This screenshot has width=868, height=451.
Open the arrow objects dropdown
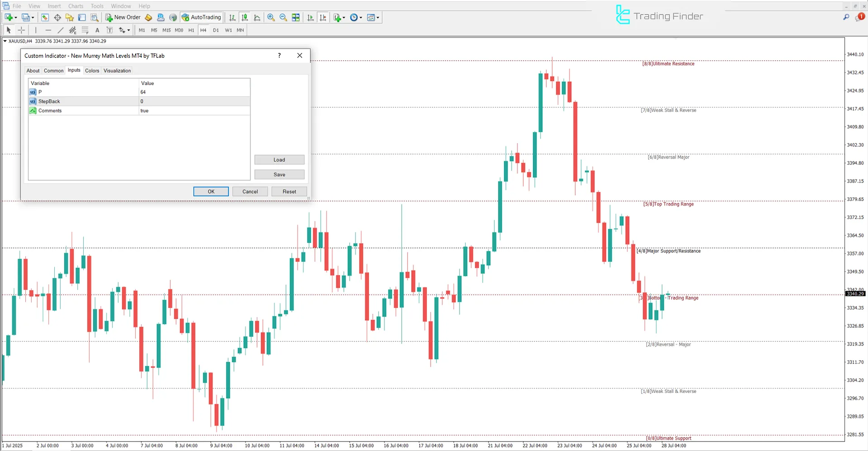coord(128,30)
